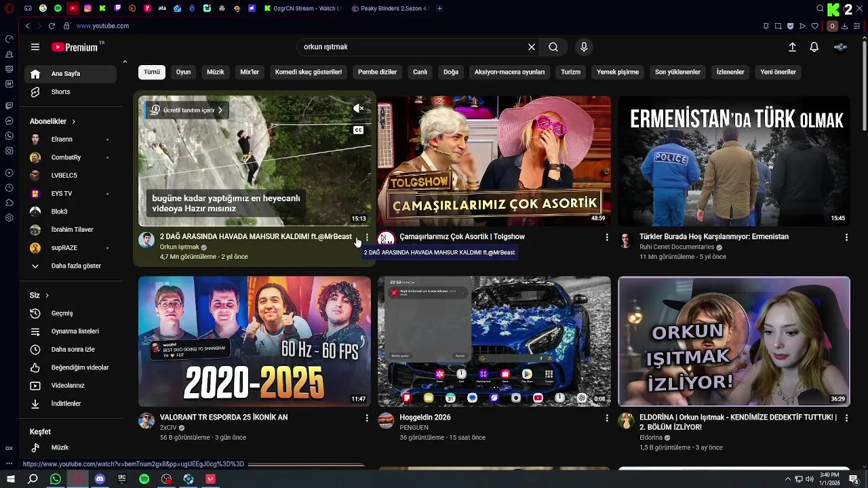Select the Tümü filter chip
Image resolution: width=868 pixels, height=488 pixels.
coord(152,72)
